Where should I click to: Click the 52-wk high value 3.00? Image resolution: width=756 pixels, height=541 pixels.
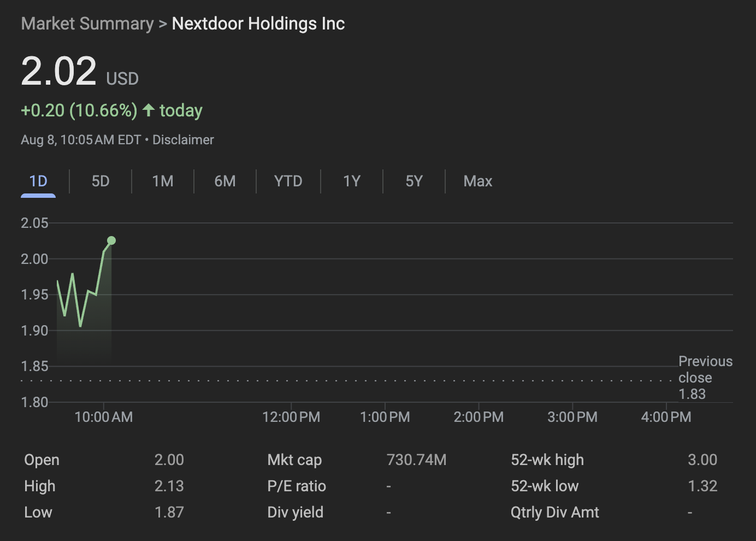[x=702, y=460]
